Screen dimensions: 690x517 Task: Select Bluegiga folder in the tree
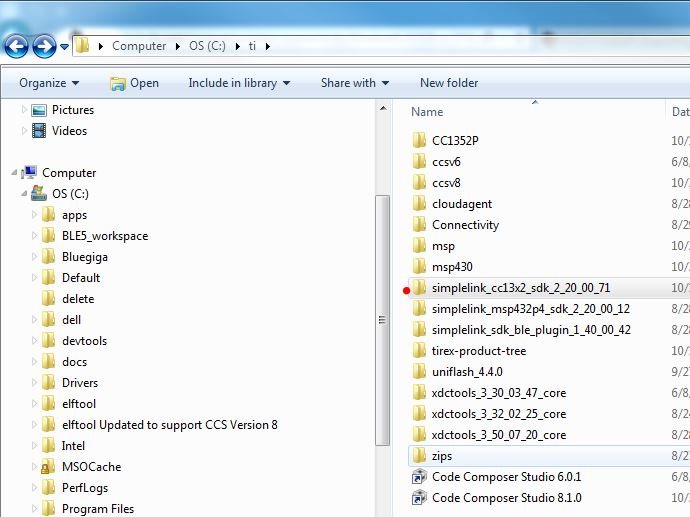tap(85, 257)
